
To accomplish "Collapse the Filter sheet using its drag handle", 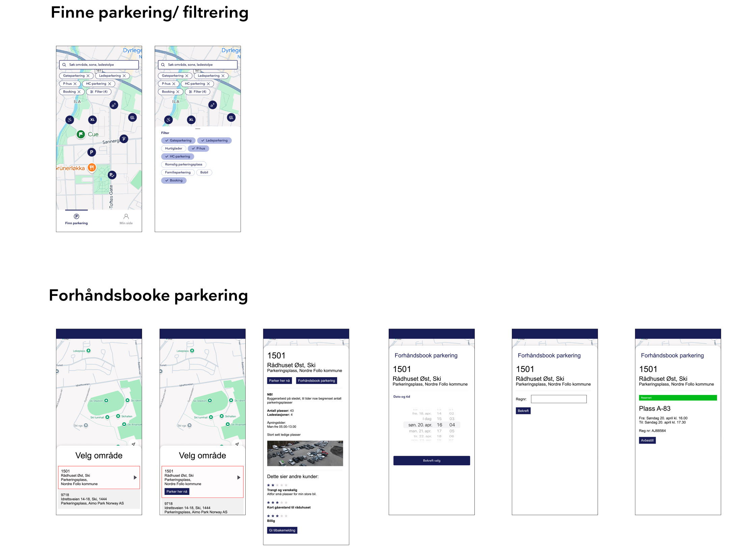I will [198, 129].
